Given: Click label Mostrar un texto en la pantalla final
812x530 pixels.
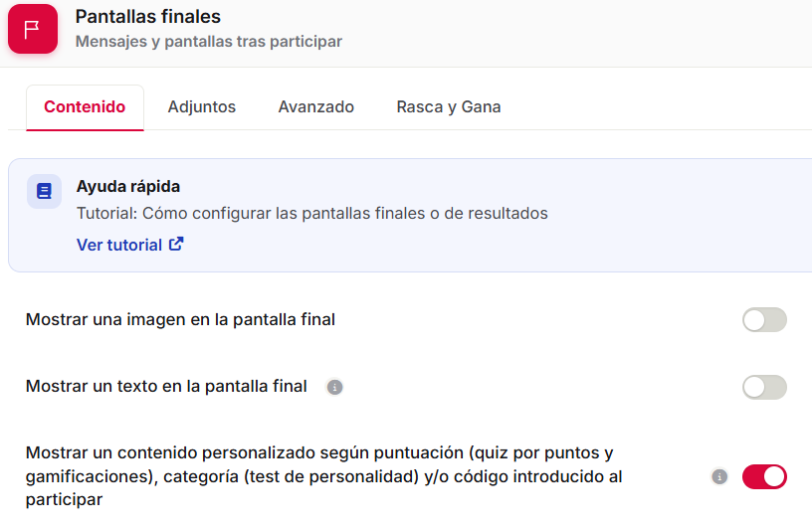Looking at the screenshot, I should tap(166, 387).
